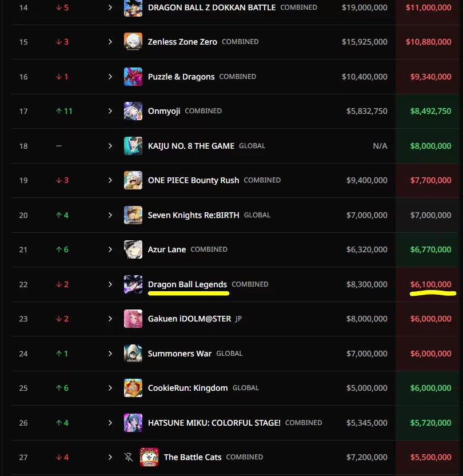Open DRAGON BALL Z DOKKAN BATTLE title
This screenshot has height=476, width=463.
tap(211, 7)
